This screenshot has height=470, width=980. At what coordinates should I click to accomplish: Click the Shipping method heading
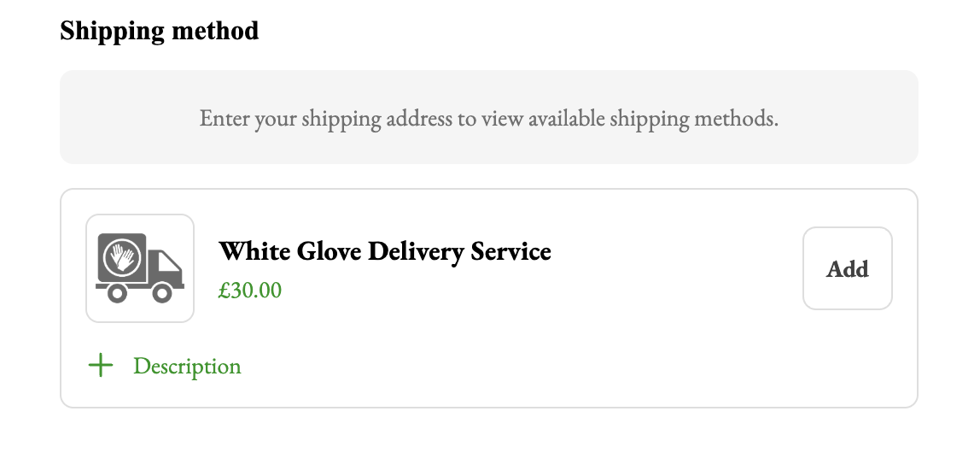tap(160, 31)
